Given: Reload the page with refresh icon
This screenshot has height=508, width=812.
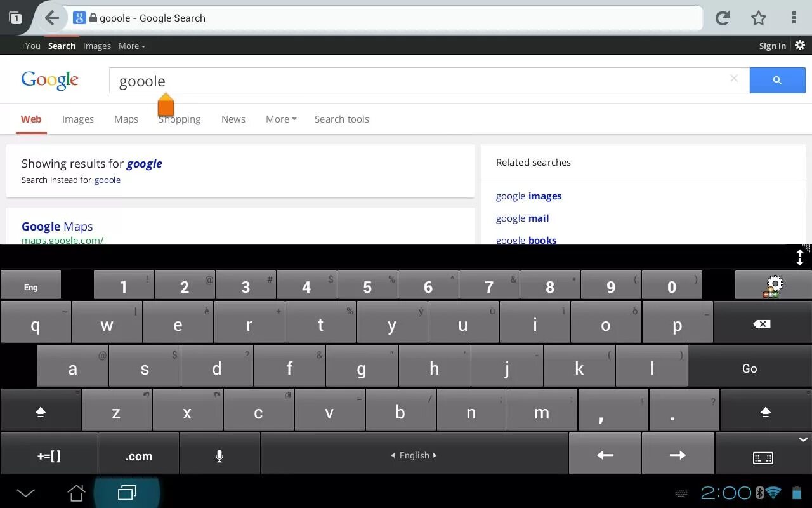Looking at the screenshot, I should [x=723, y=18].
